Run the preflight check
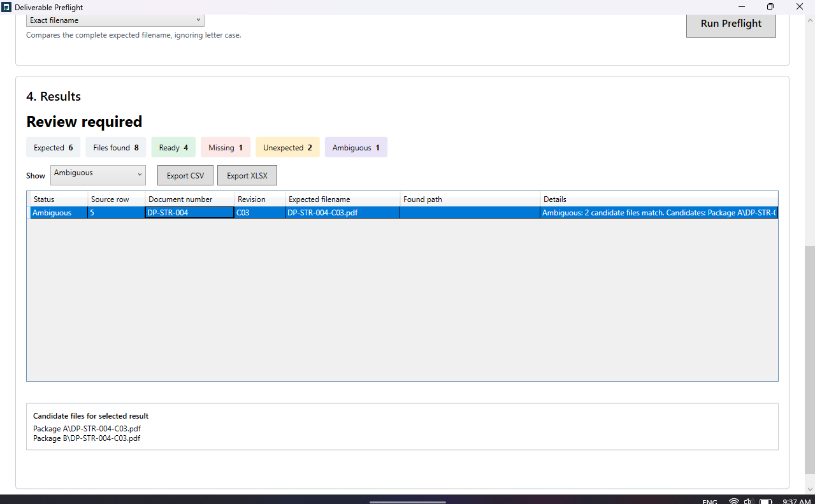The image size is (815, 504). (731, 24)
